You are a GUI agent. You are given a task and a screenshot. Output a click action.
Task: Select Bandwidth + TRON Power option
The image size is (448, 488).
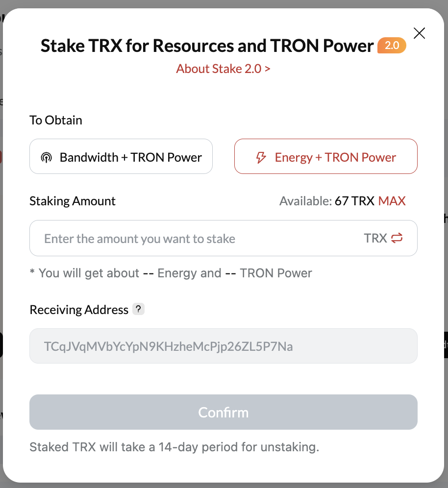click(x=121, y=157)
